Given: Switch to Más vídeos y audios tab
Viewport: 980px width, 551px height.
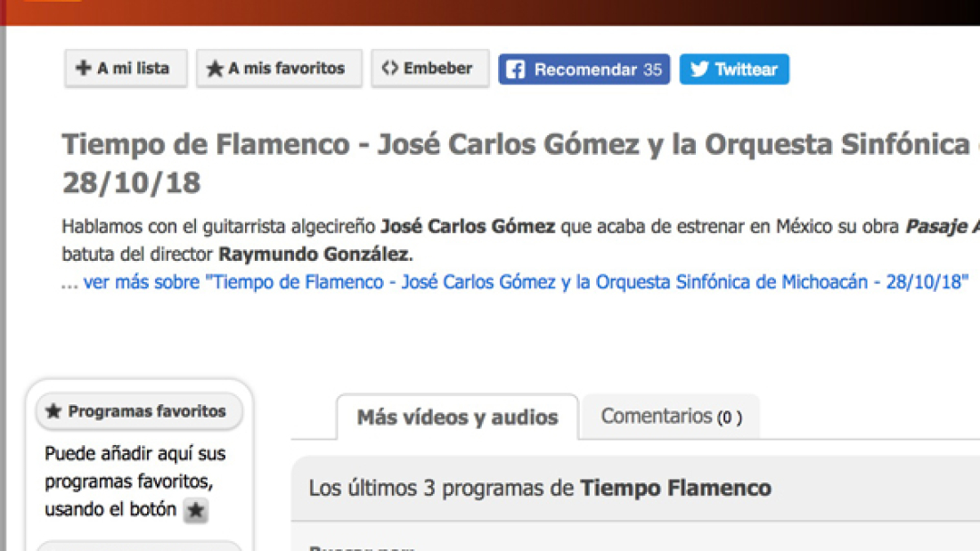Looking at the screenshot, I should (457, 417).
